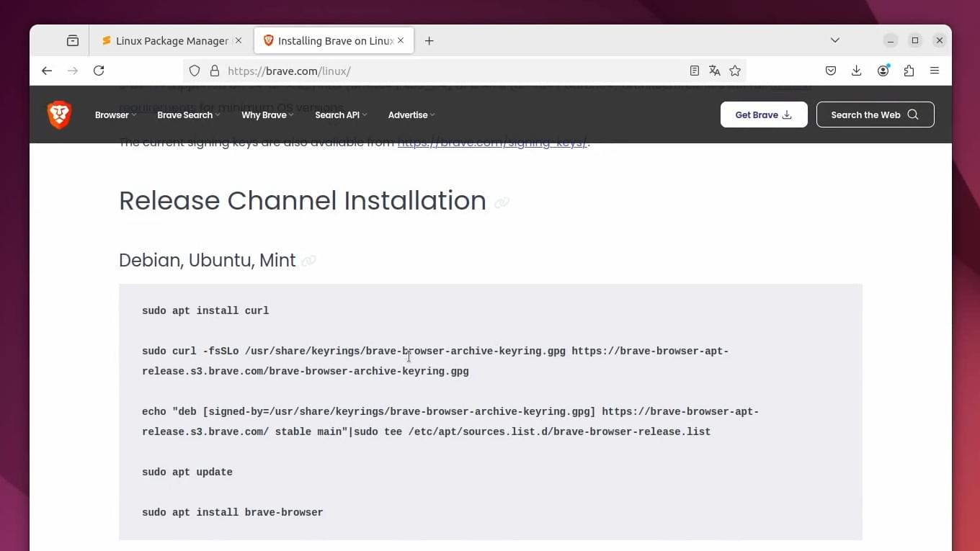Click the 'echo "deb [signed-by=' command line
Viewport: 980px width, 551px height.
(450, 422)
